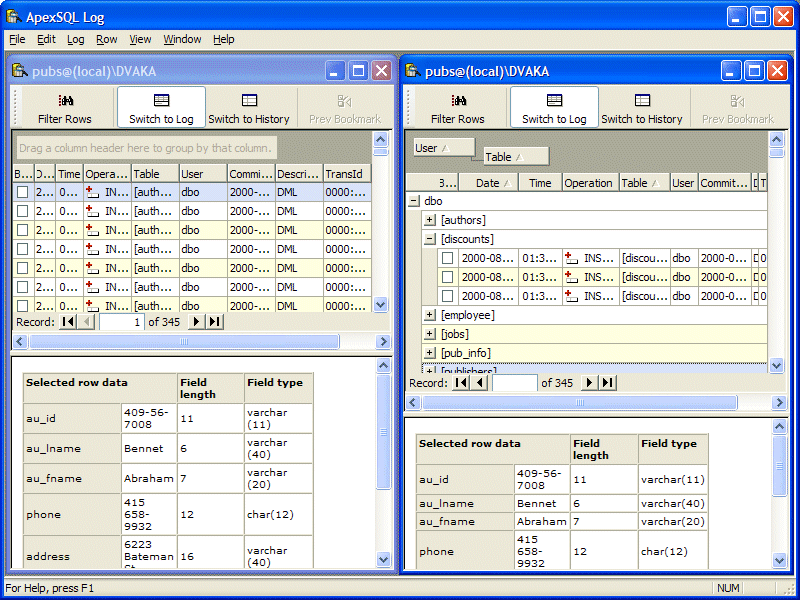Go to last record in left window
This screenshot has height=600, width=800.
tap(215, 322)
